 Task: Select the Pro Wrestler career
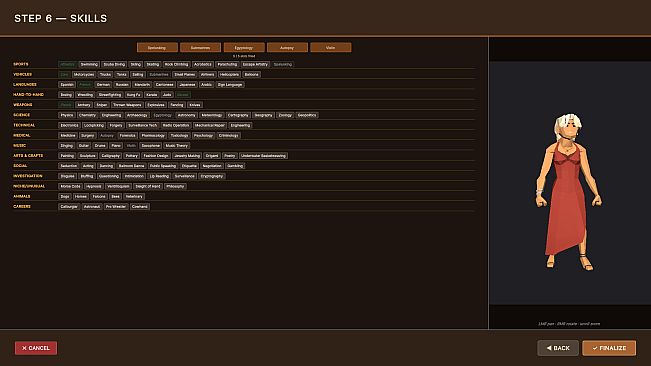coord(115,207)
